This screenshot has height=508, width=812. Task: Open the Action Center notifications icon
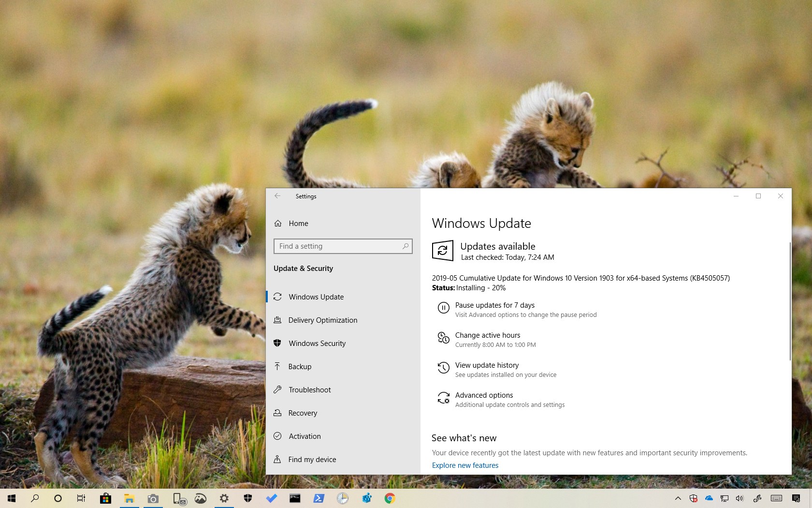(796, 498)
